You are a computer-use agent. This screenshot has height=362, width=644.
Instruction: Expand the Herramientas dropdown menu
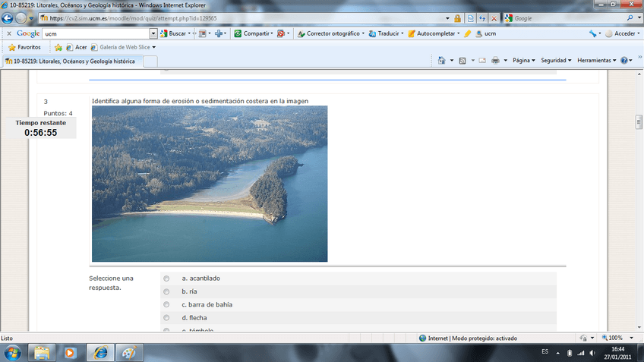coord(597,61)
